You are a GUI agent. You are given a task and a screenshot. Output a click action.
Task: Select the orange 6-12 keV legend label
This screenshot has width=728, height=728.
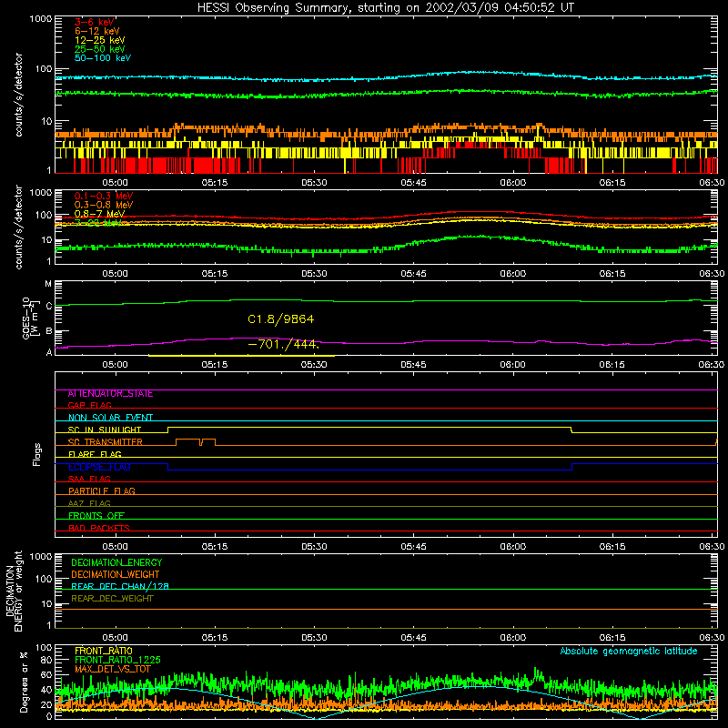point(97,31)
